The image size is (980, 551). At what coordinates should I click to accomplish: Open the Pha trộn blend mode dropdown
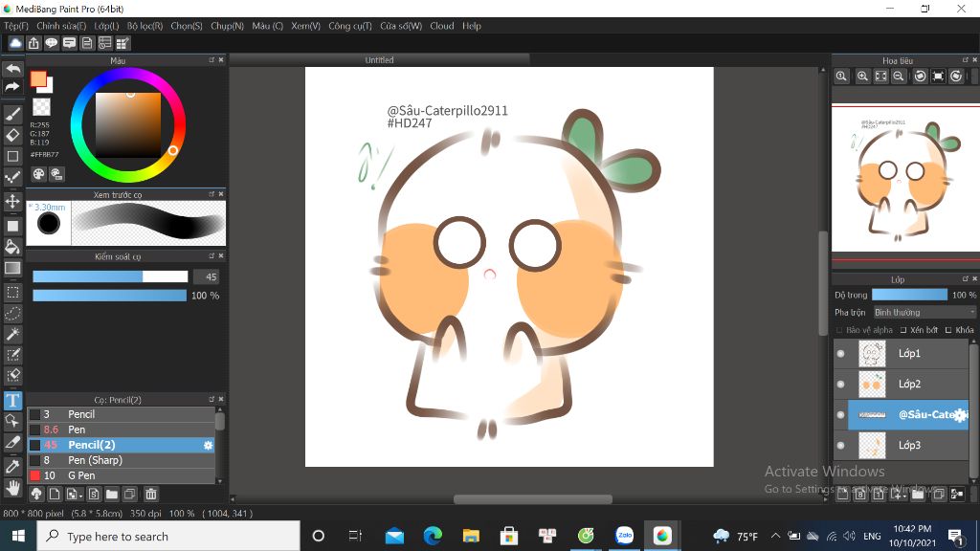924,313
